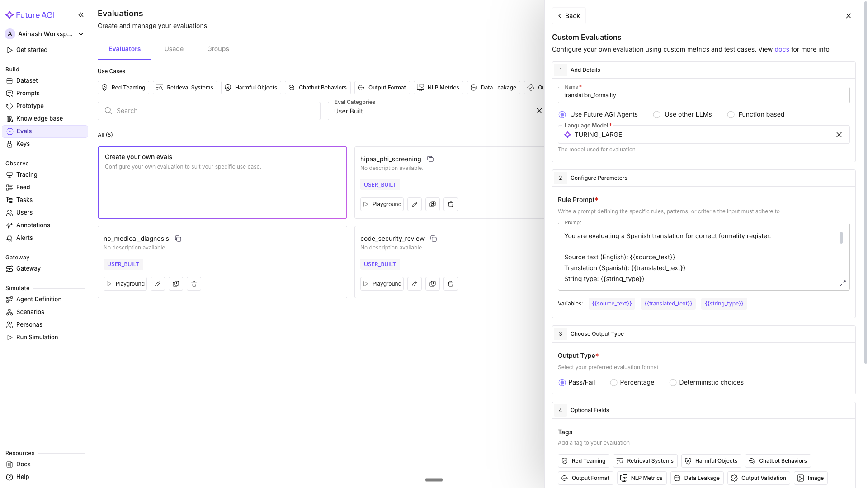Edit the no_medical_diagnosis evaluation
Viewport: 868px width, 488px height.
pos(158,284)
